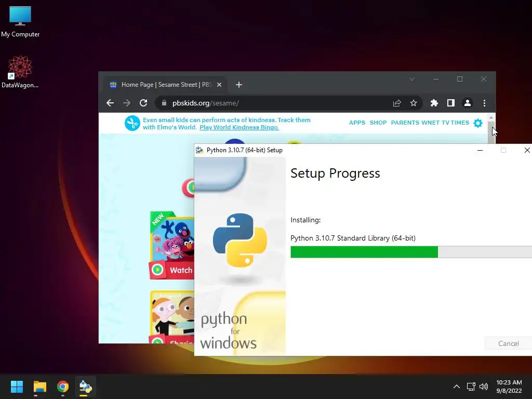Open the Windows Start menu
The height and width of the screenshot is (399, 532).
tap(17, 387)
